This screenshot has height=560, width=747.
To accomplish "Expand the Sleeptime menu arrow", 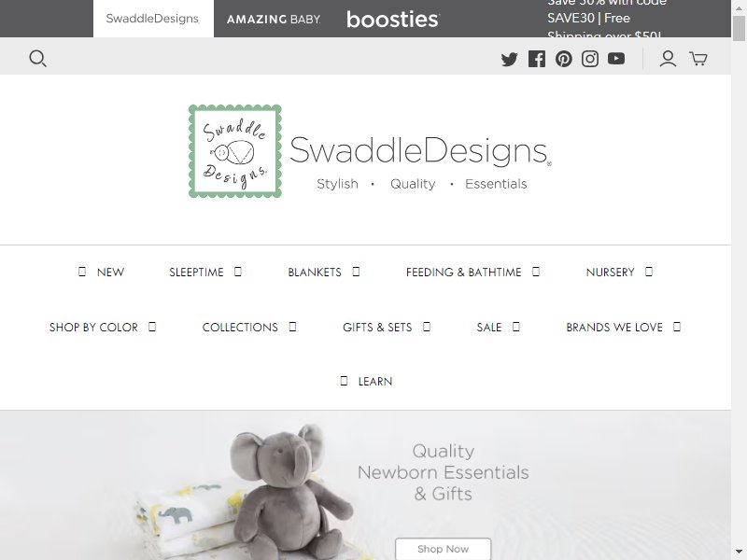I will tap(238, 272).
